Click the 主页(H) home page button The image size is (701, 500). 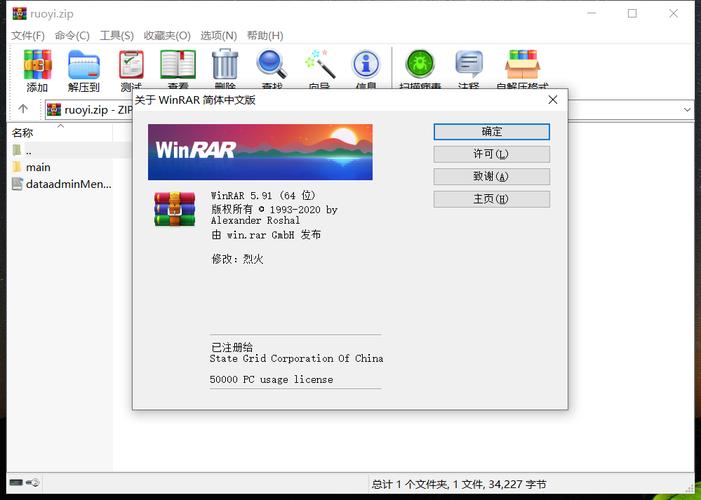491,199
